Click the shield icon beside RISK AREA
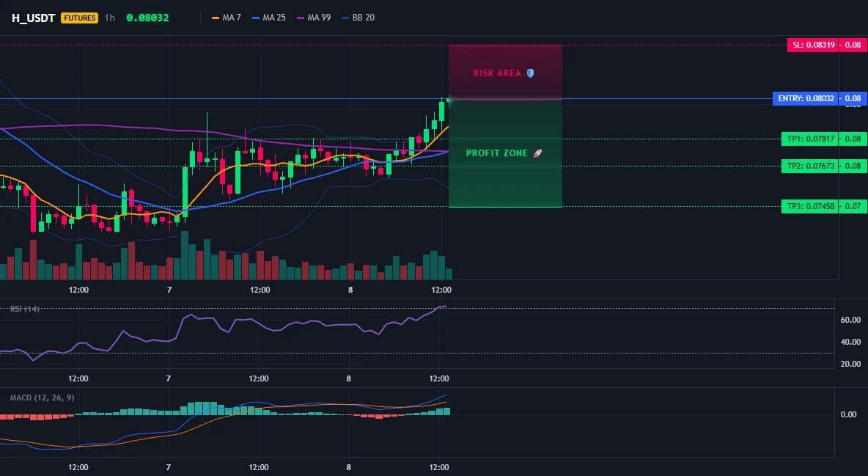This screenshot has width=868, height=476. click(x=530, y=73)
